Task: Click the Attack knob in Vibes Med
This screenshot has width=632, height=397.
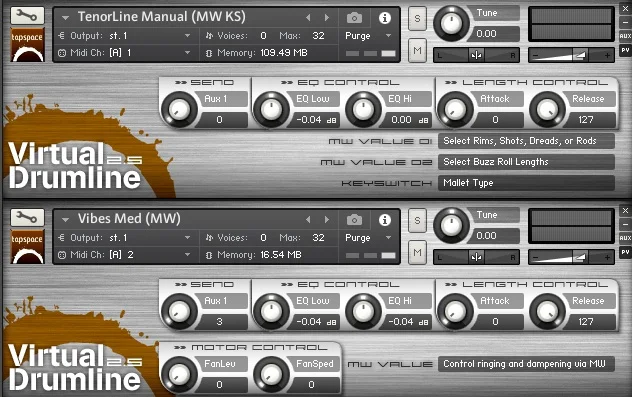Action: (455, 311)
